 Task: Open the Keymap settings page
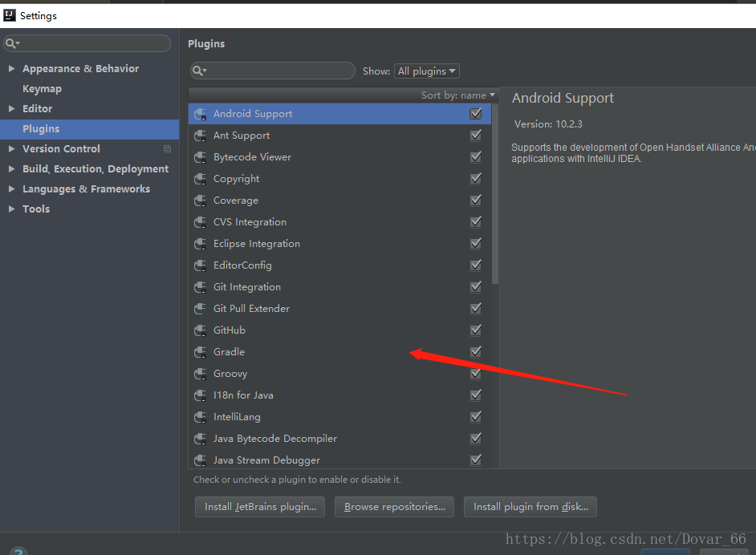pyautogui.click(x=42, y=89)
